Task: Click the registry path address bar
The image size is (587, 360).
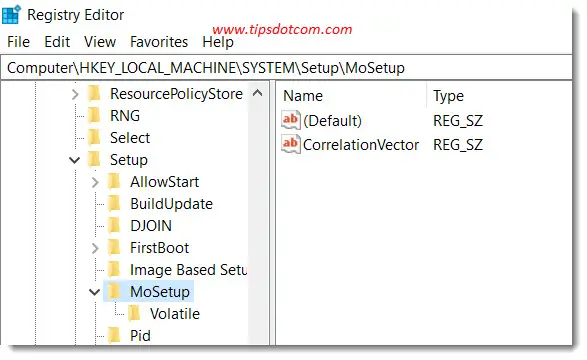Action: coord(286,68)
